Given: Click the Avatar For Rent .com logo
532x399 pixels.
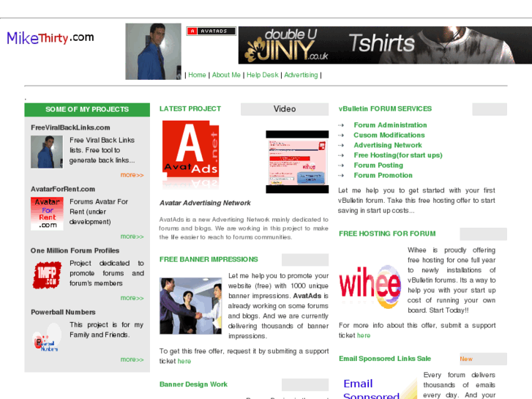Looking at the screenshot, I should coord(47,214).
